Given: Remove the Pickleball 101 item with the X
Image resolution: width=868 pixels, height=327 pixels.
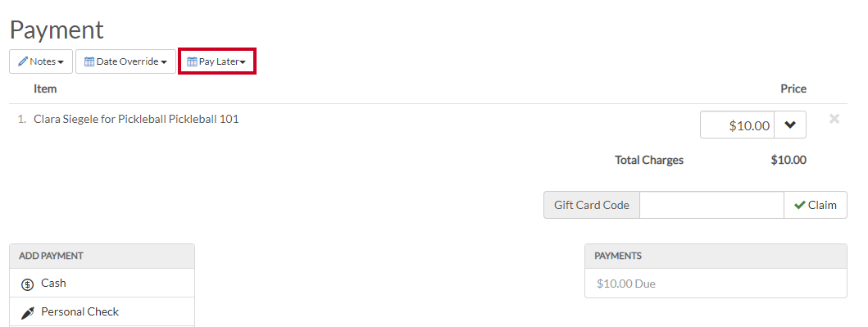Looking at the screenshot, I should click(x=834, y=119).
